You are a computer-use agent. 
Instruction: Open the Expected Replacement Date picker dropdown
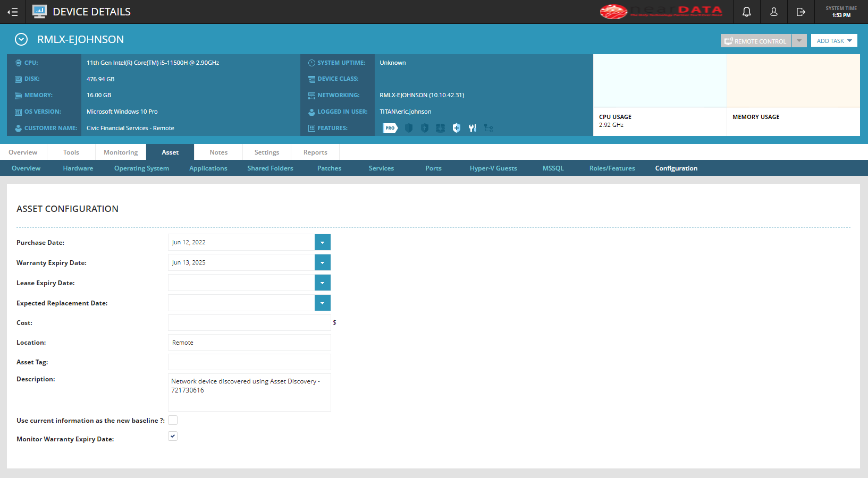pos(322,303)
